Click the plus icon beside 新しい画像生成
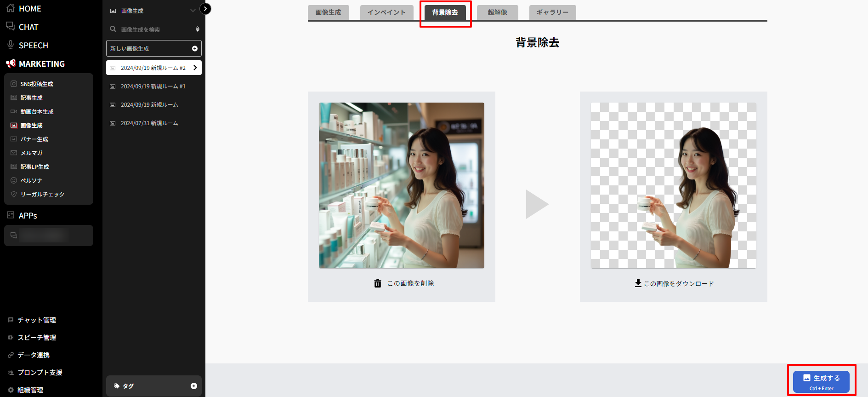This screenshot has height=397, width=868. click(194, 48)
